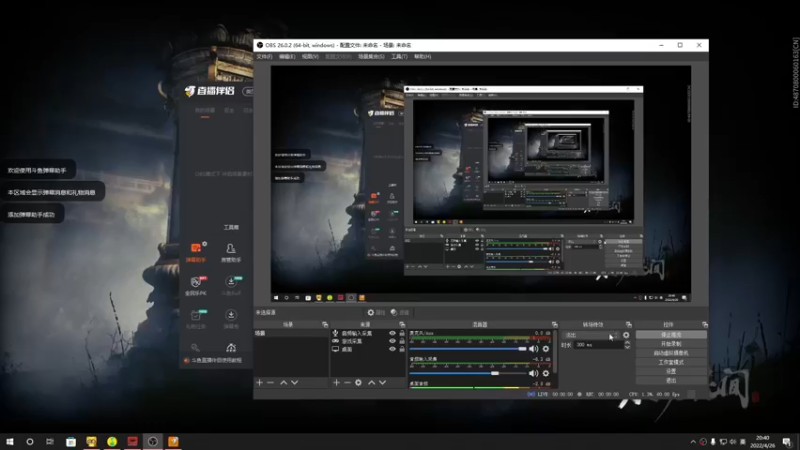Toggle lock of 桌面 source

click(402, 349)
